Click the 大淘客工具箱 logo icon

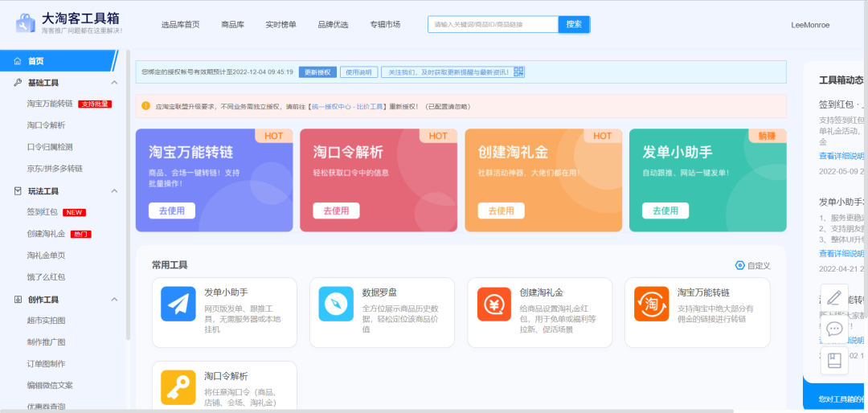tap(26, 24)
